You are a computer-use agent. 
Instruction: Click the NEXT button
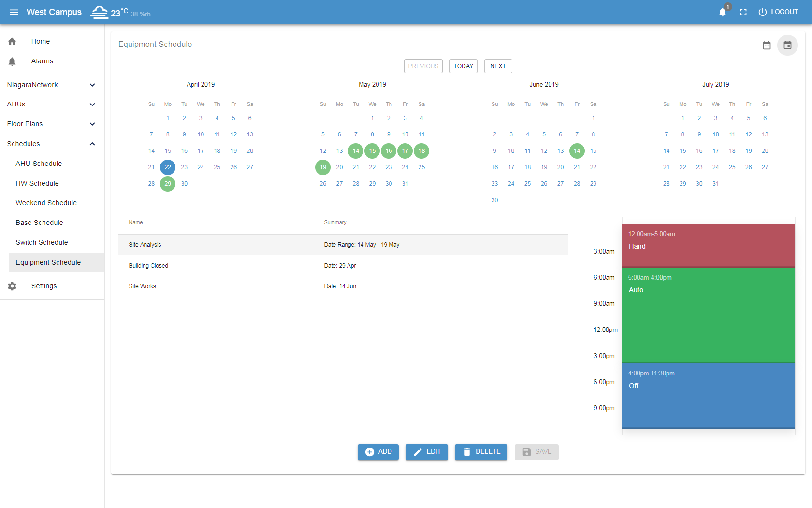click(498, 66)
